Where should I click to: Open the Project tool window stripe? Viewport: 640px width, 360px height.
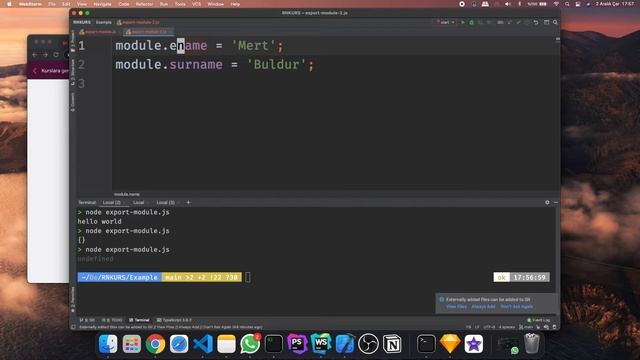[73, 41]
